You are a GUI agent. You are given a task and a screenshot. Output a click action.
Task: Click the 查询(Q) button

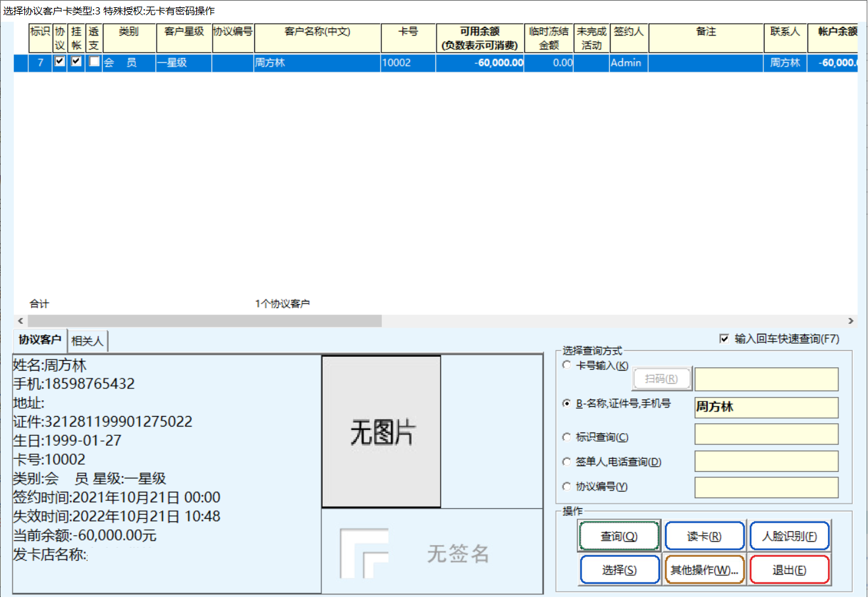pyautogui.click(x=619, y=536)
